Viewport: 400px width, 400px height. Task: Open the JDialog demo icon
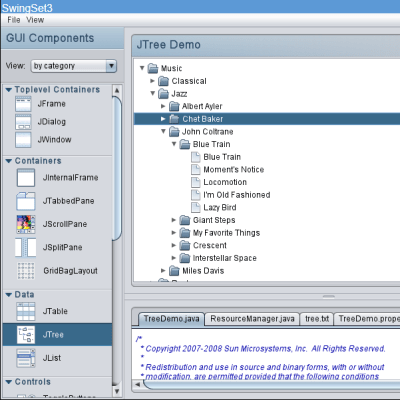coord(23,122)
